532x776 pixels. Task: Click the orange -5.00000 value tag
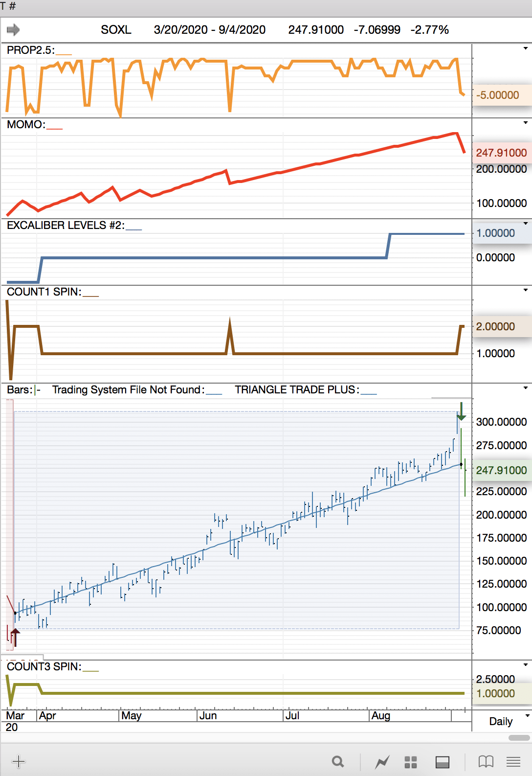click(x=502, y=95)
